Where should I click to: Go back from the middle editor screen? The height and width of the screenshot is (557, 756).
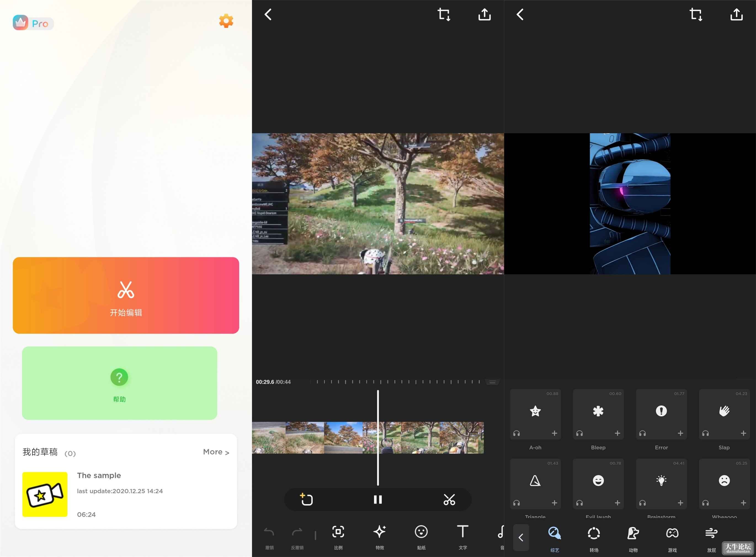tap(268, 15)
